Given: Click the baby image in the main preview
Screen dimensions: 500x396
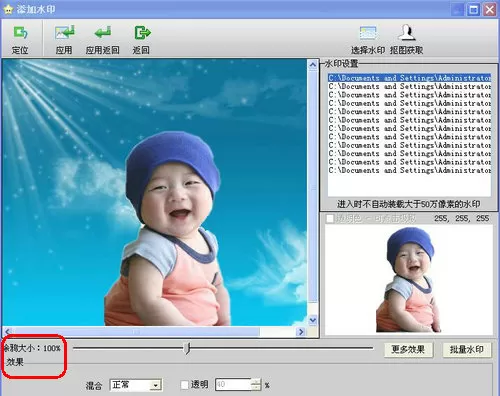Looking at the screenshot, I should [167, 230].
